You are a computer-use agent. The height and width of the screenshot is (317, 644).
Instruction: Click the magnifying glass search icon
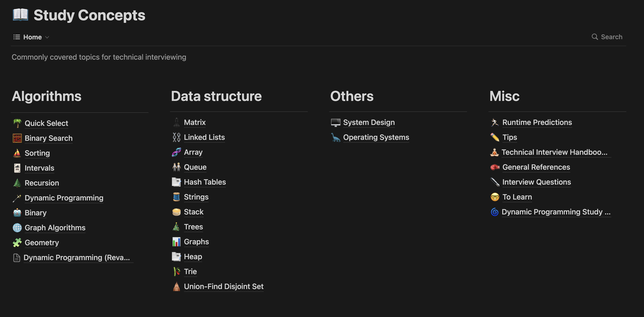[595, 37]
